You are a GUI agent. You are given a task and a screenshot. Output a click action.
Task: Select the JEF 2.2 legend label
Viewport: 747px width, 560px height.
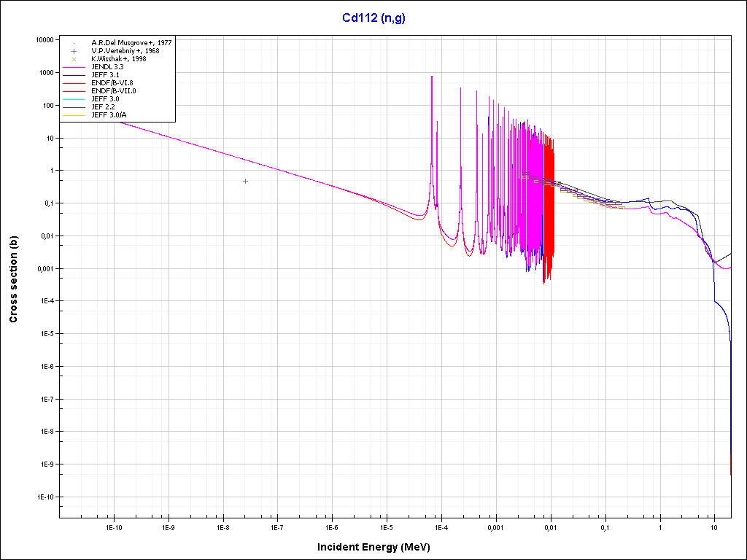[103, 107]
